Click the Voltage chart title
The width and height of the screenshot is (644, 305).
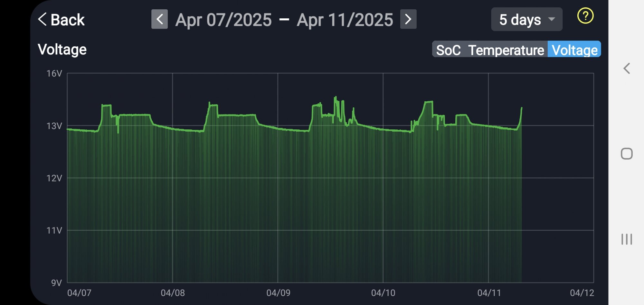pyautogui.click(x=62, y=50)
